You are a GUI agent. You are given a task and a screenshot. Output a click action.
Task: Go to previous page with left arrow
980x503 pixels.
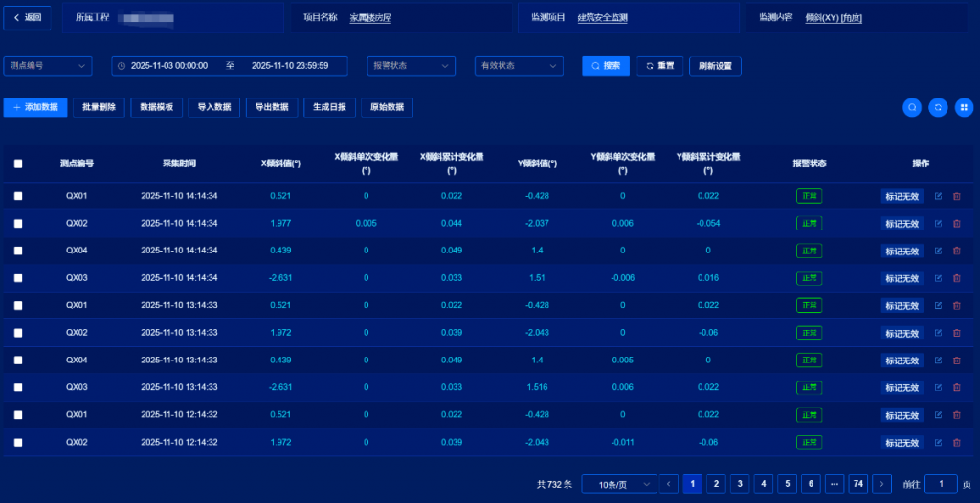669,484
